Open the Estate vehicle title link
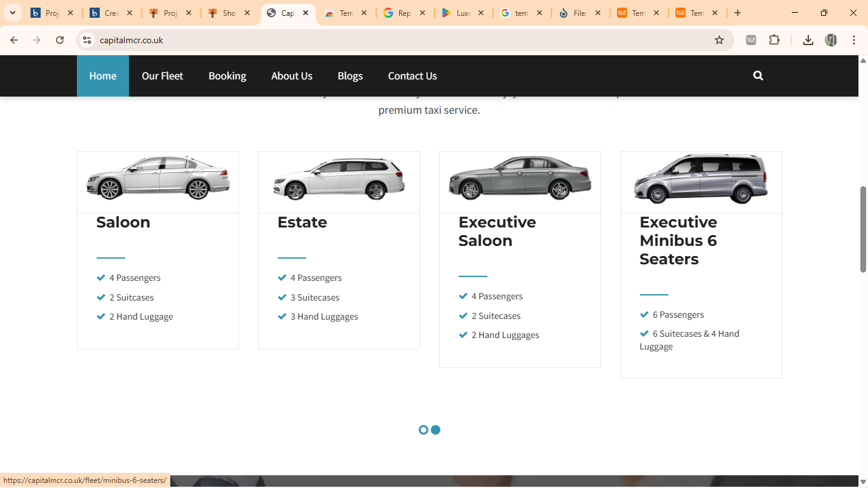 click(x=302, y=222)
